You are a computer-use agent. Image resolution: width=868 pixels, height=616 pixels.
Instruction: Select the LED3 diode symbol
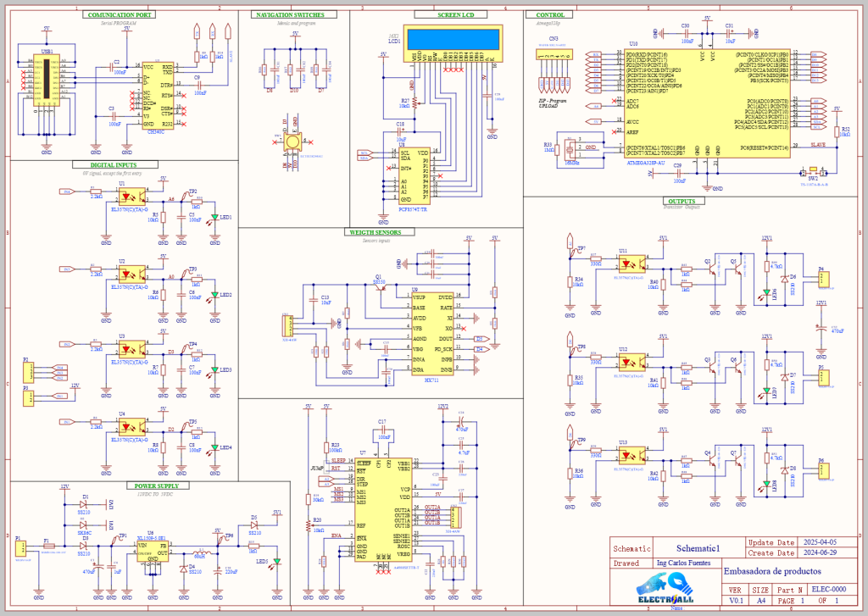click(x=214, y=370)
